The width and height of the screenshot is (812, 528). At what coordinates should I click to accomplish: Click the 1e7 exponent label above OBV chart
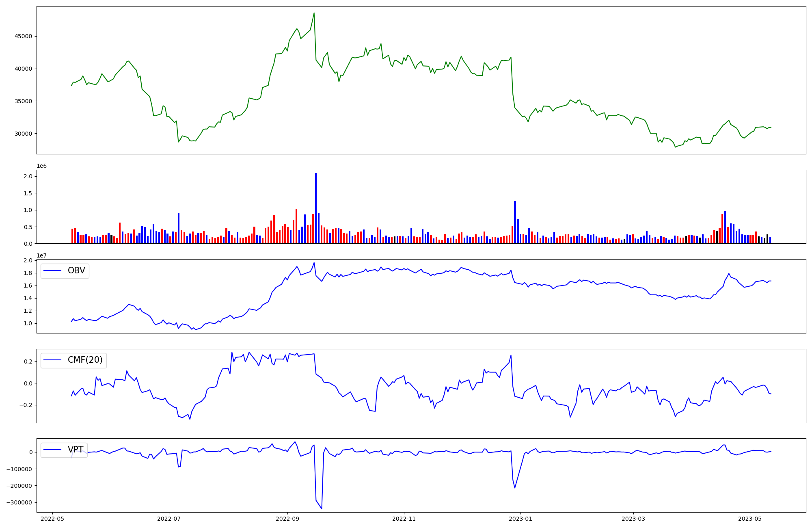coord(41,255)
